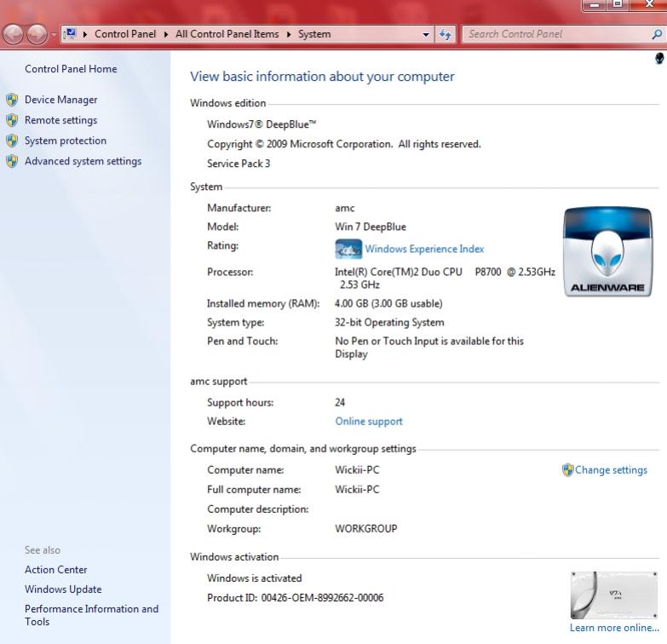Image resolution: width=667 pixels, height=644 pixels.
Task: Click the Forward navigation arrow button
Action: click(37, 34)
